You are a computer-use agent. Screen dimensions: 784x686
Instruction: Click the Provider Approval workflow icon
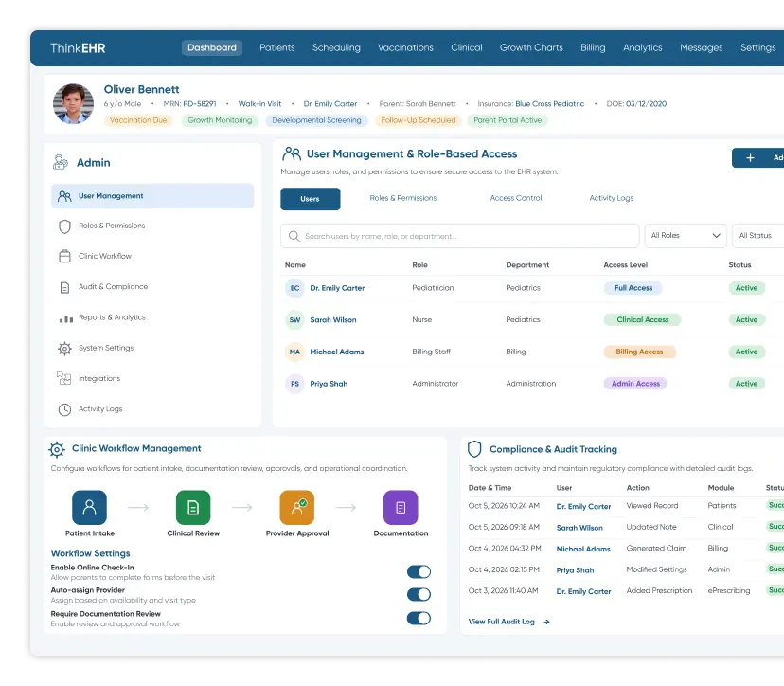(x=297, y=507)
